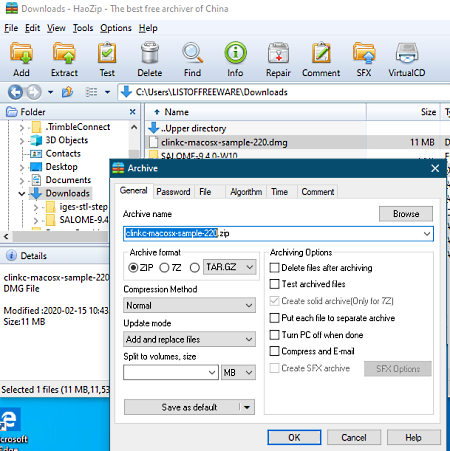Click the Save as default button
450x451 pixels.
182,407
